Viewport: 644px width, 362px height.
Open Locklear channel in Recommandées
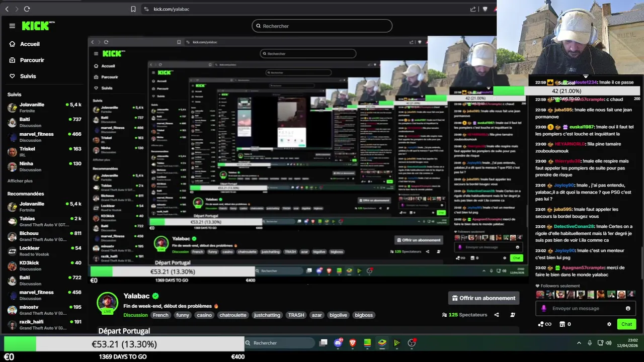[x=44, y=251]
